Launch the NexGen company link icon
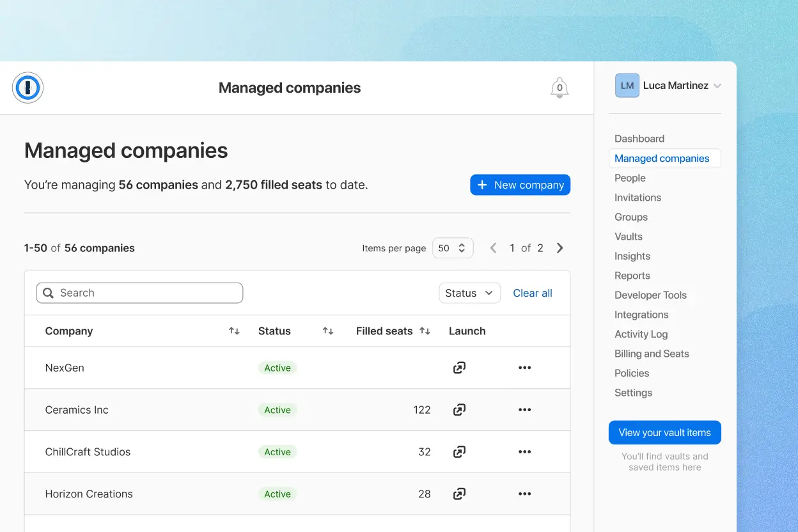This screenshot has height=532, width=798. point(459,368)
